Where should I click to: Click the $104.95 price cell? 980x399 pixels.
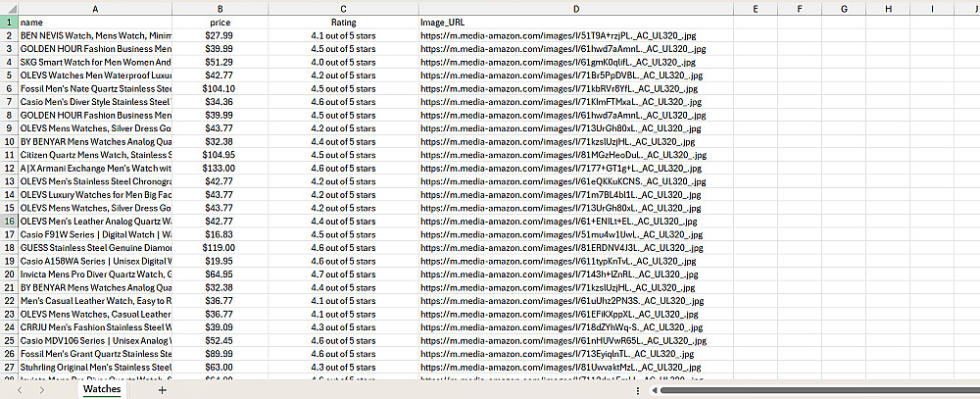pos(220,155)
